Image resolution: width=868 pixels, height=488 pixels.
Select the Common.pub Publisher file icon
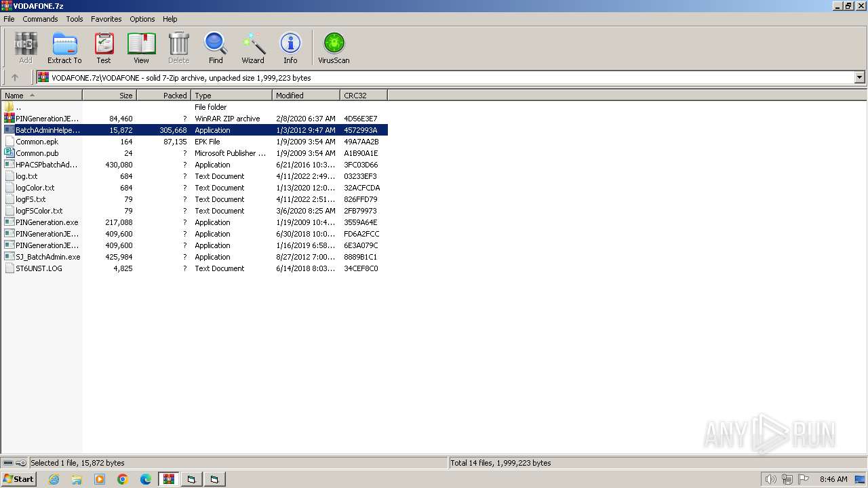click(x=9, y=153)
